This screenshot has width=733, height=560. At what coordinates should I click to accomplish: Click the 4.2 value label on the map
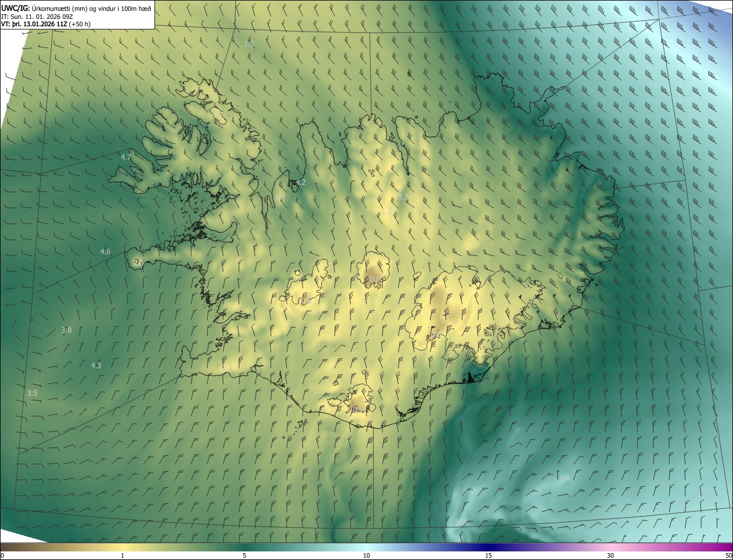pyautogui.click(x=300, y=183)
